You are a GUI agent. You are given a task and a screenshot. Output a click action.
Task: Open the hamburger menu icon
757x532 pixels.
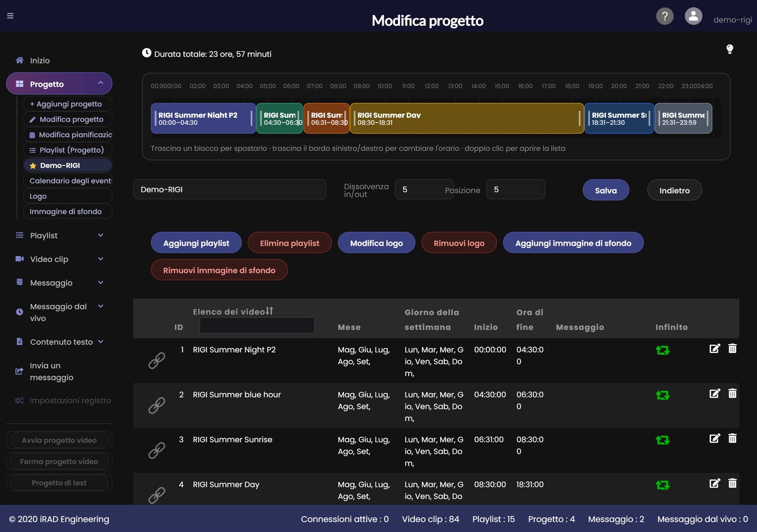click(x=10, y=16)
